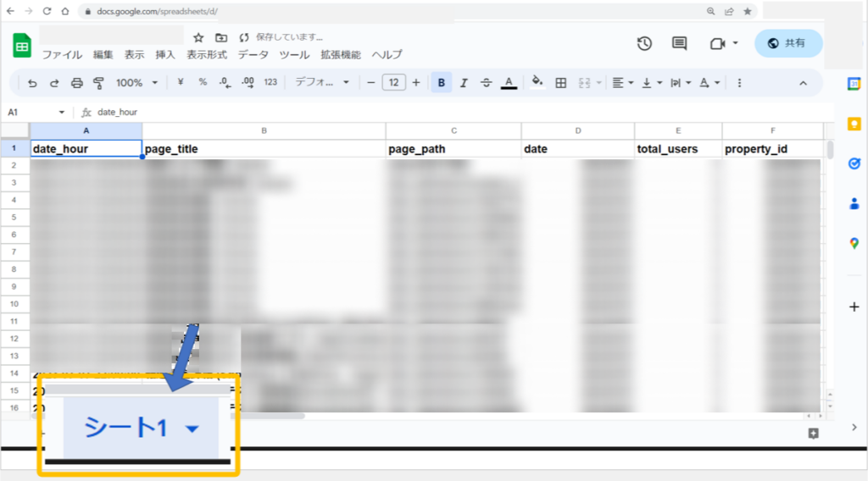Print the spreadsheet using printer icon

pyautogui.click(x=77, y=83)
